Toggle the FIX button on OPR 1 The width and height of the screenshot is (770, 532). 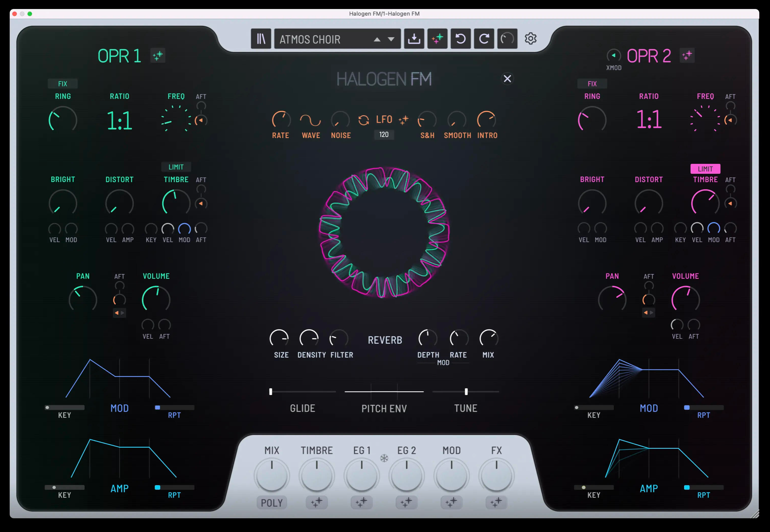(62, 84)
